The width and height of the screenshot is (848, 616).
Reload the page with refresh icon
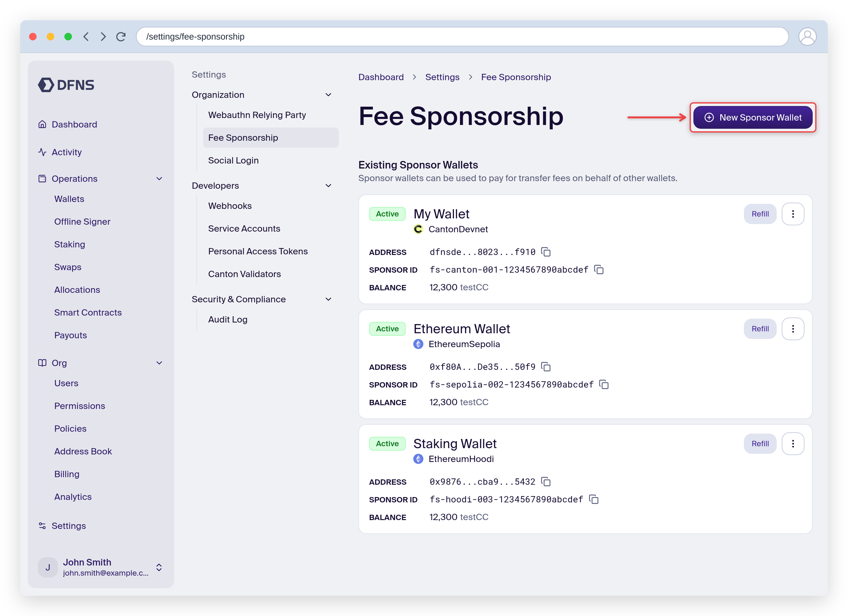(x=121, y=37)
